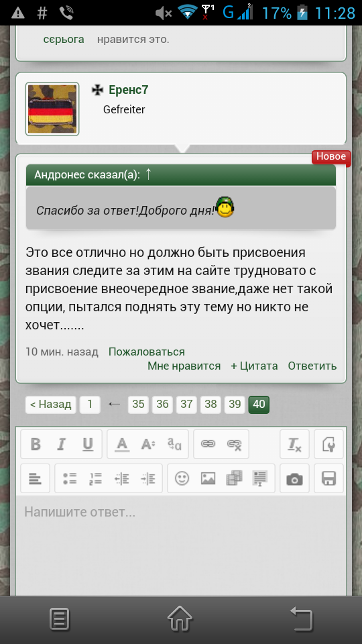This screenshot has height=644, width=362.
Task: Click the '10 мин. назад' timestamp
Action: (62, 352)
